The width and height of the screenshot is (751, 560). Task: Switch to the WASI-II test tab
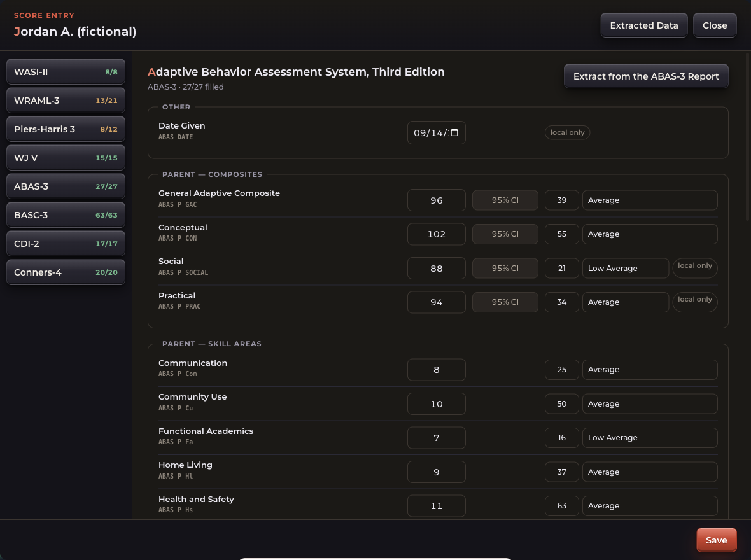66,72
